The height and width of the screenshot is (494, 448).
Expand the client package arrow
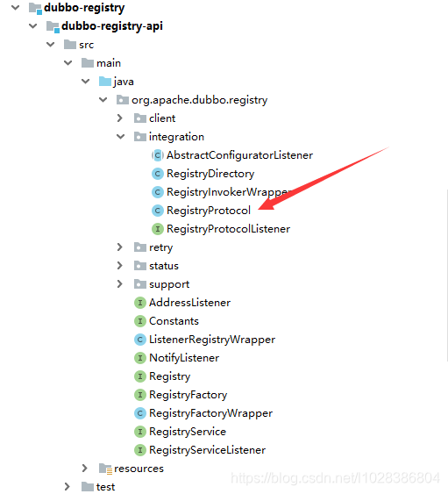pos(119,118)
